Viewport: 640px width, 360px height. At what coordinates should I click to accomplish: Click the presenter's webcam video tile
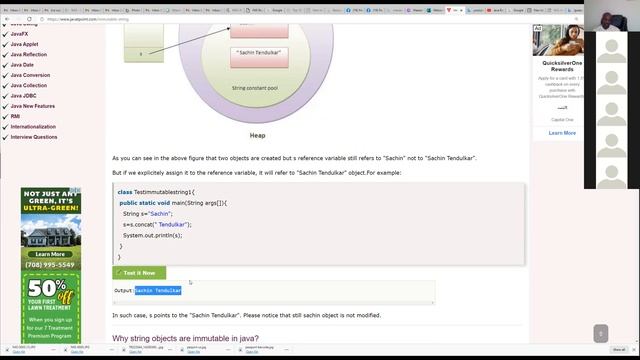tap(612, 16)
